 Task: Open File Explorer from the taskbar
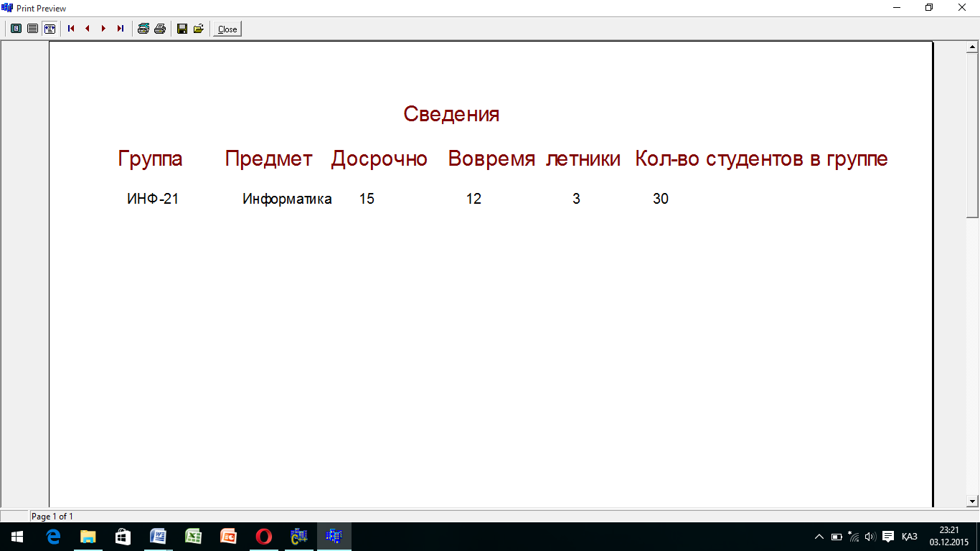[88, 537]
